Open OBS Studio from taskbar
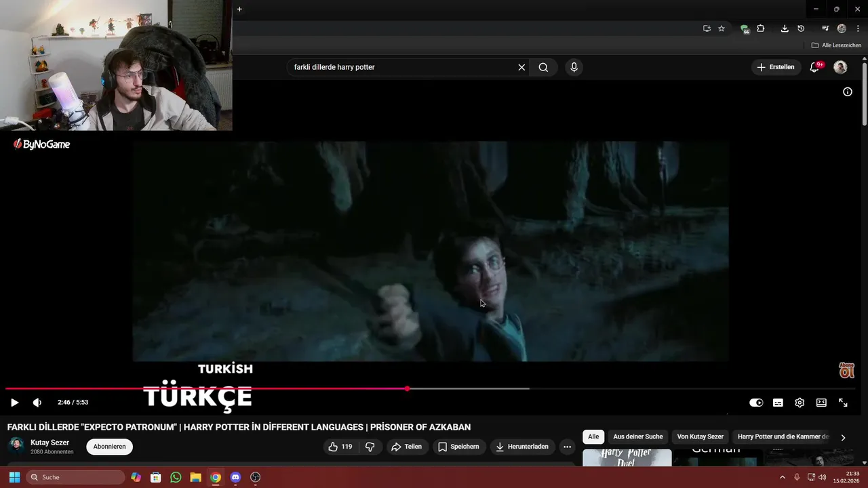The height and width of the screenshot is (488, 868). 255,477
